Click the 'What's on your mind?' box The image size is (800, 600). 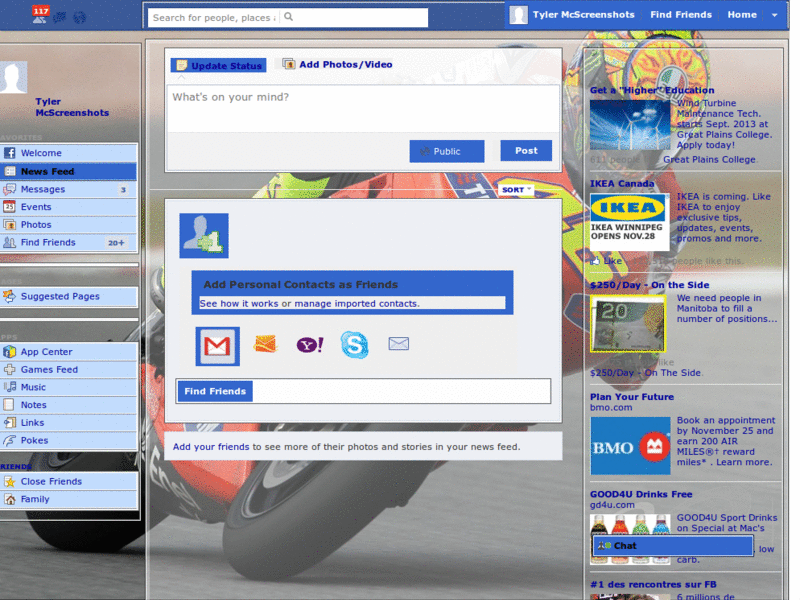tap(363, 109)
